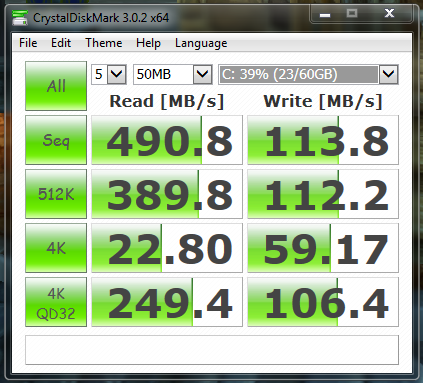423x383 pixels.
Task: Click the Seq read result 490.8
Action: [167, 140]
